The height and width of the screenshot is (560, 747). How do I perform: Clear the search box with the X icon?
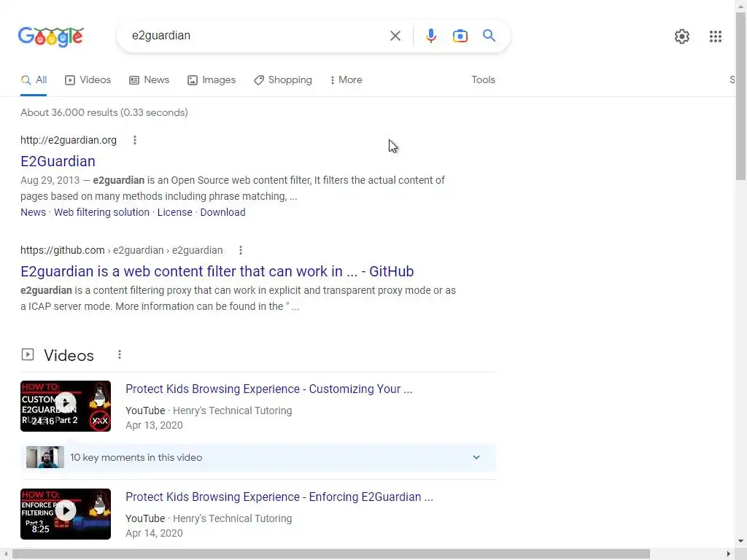click(395, 36)
